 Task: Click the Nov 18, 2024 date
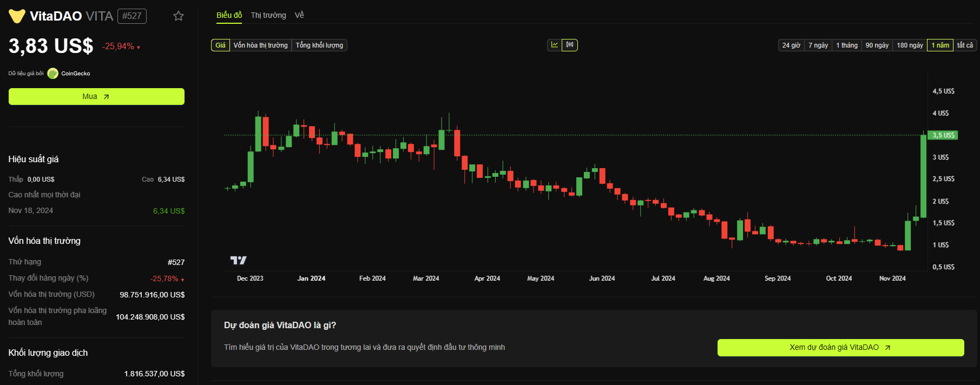point(31,210)
